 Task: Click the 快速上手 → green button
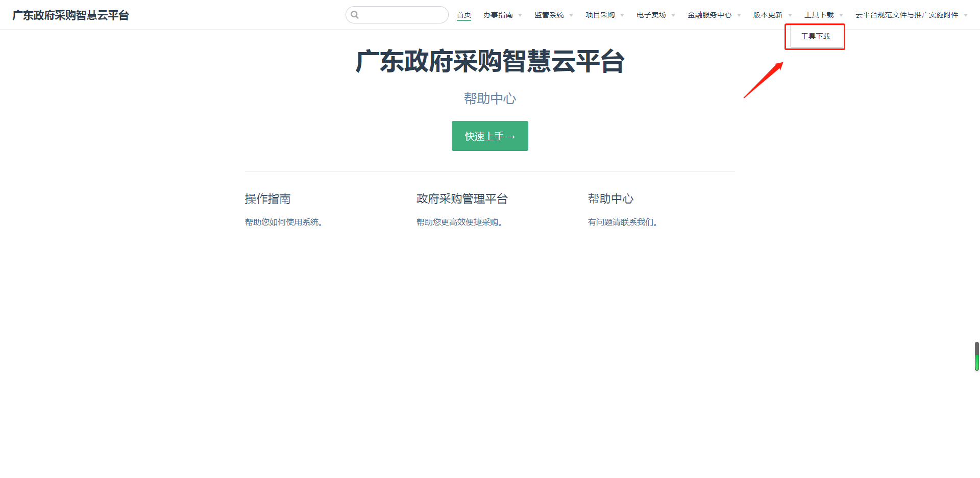[x=490, y=136]
